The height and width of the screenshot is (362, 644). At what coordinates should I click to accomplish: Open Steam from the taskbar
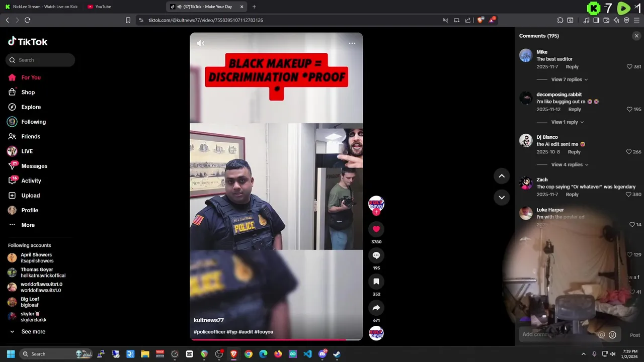tap(337, 354)
